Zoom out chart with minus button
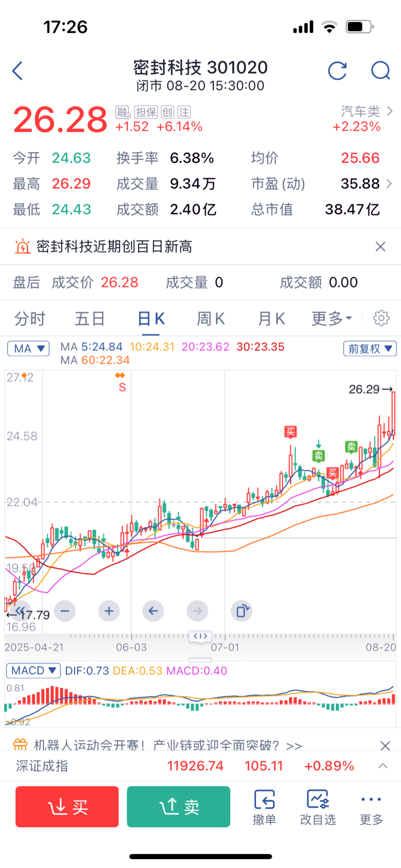The image size is (401, 868). pyautogui.click(x=65, y=610)
